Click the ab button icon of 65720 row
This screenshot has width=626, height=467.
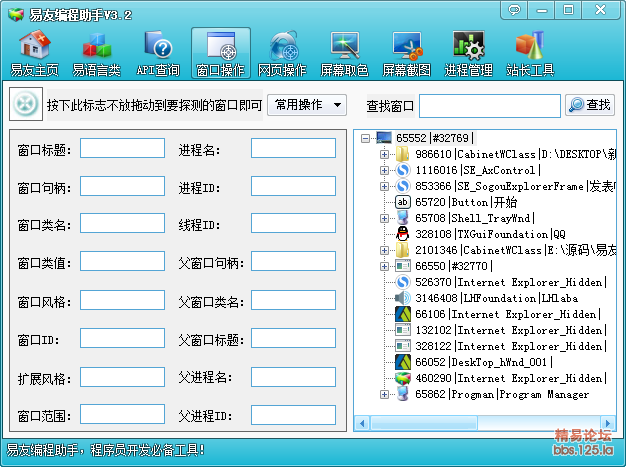(403, 202)
